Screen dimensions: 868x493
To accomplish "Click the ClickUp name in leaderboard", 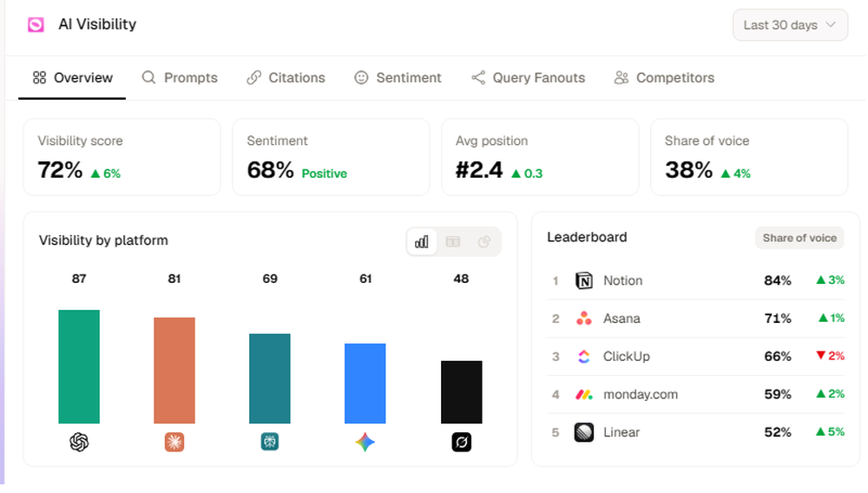I will click(627, 357).
